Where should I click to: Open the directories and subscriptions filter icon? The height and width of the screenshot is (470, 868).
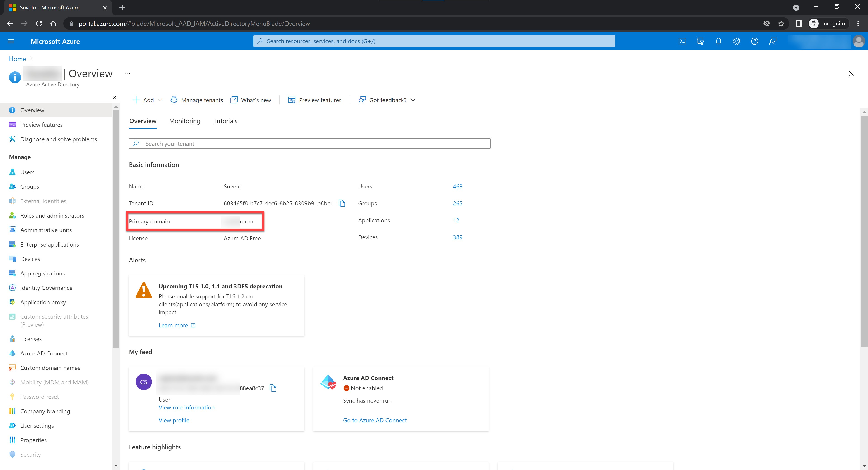pyautogui.click(x=700, y=41)
